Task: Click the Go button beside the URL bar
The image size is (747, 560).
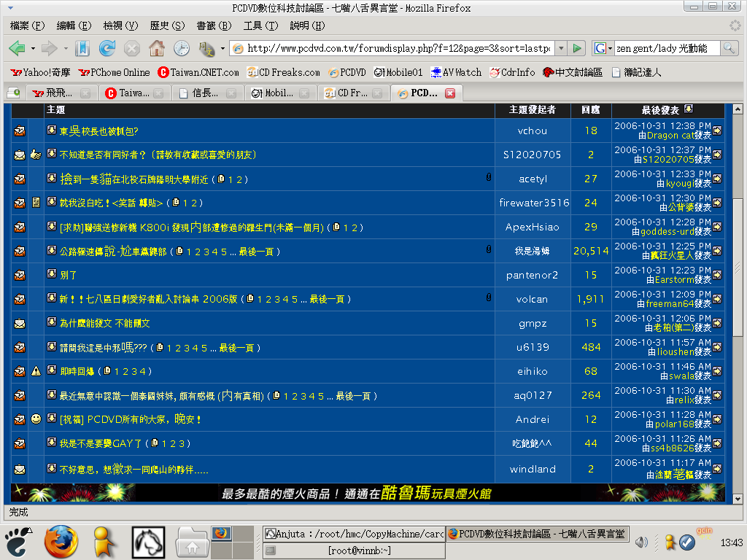Action: click(x=577, y=48)
